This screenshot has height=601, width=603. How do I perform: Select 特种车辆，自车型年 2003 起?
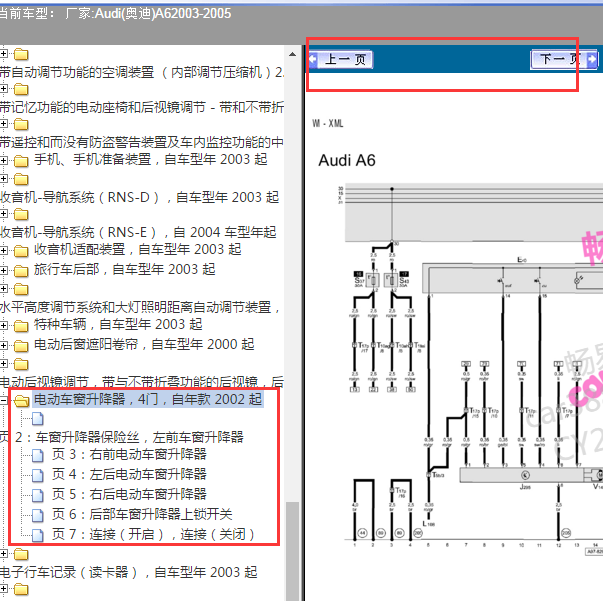(118, 324)
